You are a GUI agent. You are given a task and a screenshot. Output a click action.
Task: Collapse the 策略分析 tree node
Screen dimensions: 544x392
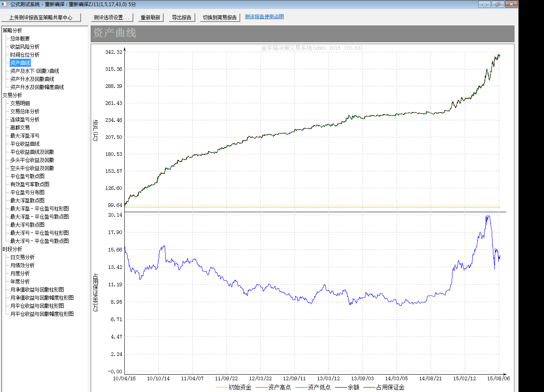point(12,30)
